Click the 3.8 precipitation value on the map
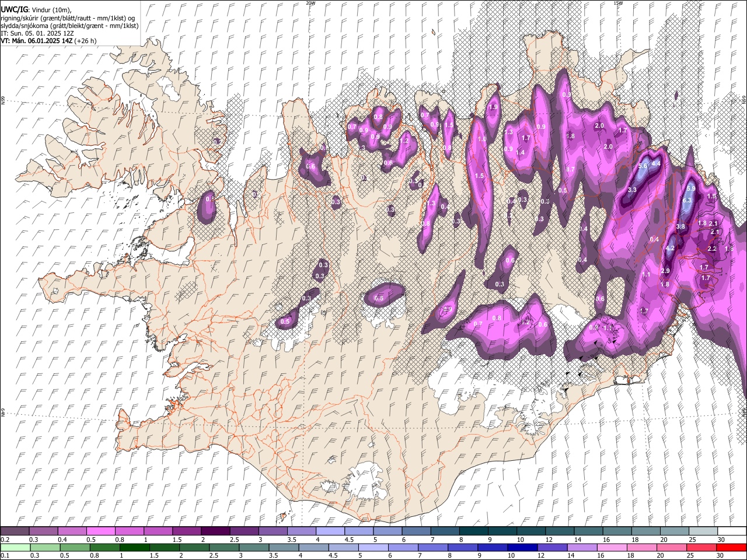 [680, 226]
